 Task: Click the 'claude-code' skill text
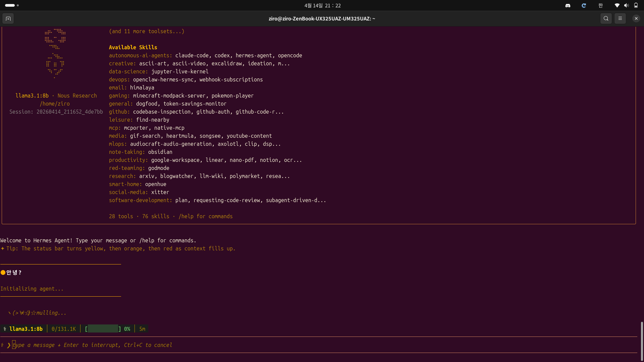tap(192, 55)
